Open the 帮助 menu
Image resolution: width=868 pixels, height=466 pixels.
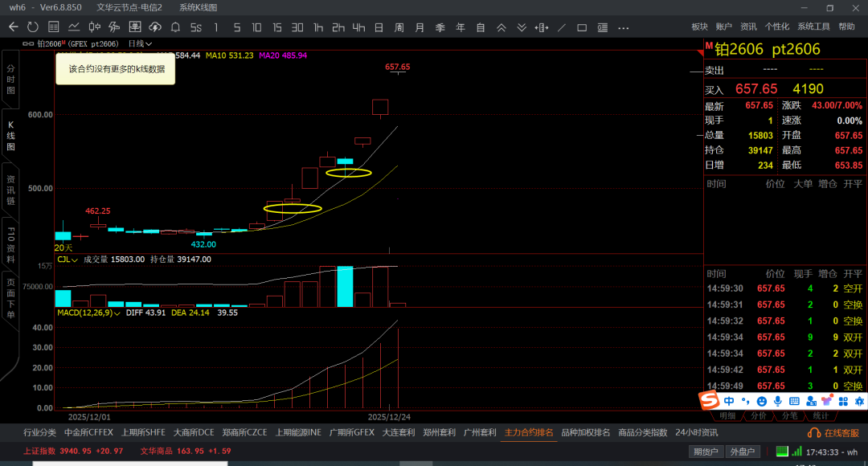coord(846,27)
